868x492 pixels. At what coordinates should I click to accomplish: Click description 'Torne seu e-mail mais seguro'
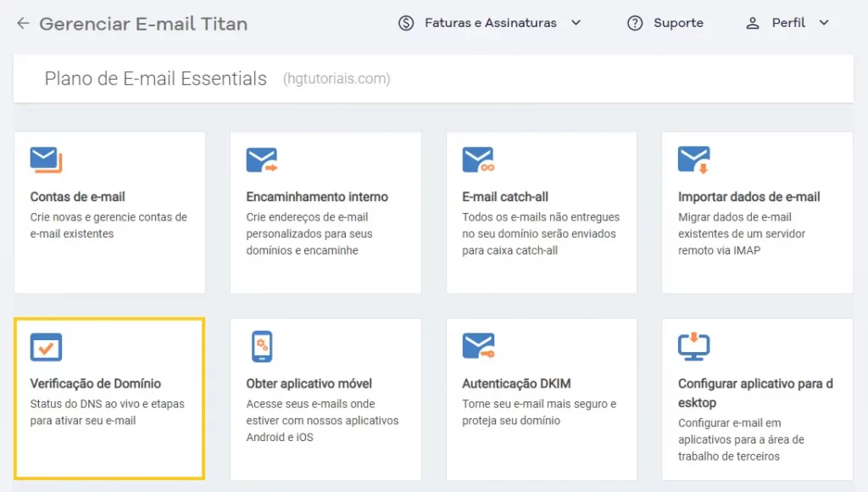tap(539, 412)
